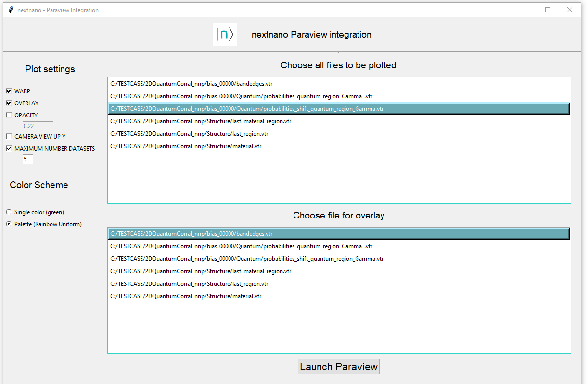
Task: Disable the WARP checkbox
Action: [8, 91]
